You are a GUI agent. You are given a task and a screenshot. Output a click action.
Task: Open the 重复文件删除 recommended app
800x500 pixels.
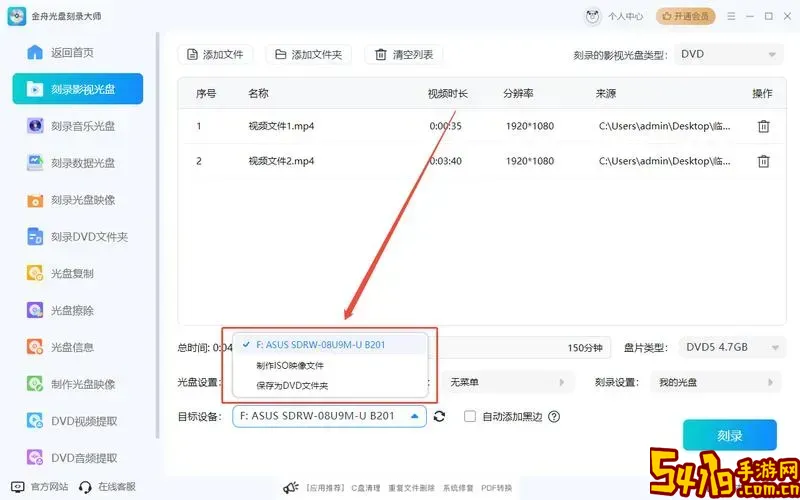tap(412, 488)
